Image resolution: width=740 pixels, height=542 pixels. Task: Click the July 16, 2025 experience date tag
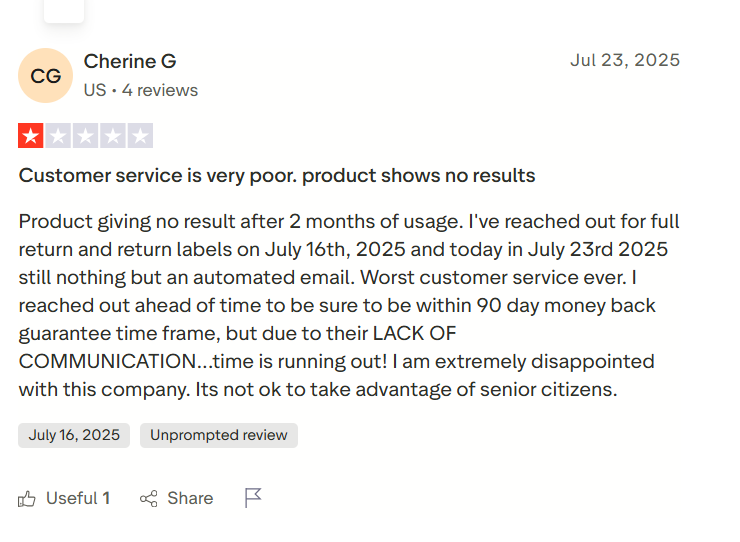pyautogui.click(x=74, y=435)
